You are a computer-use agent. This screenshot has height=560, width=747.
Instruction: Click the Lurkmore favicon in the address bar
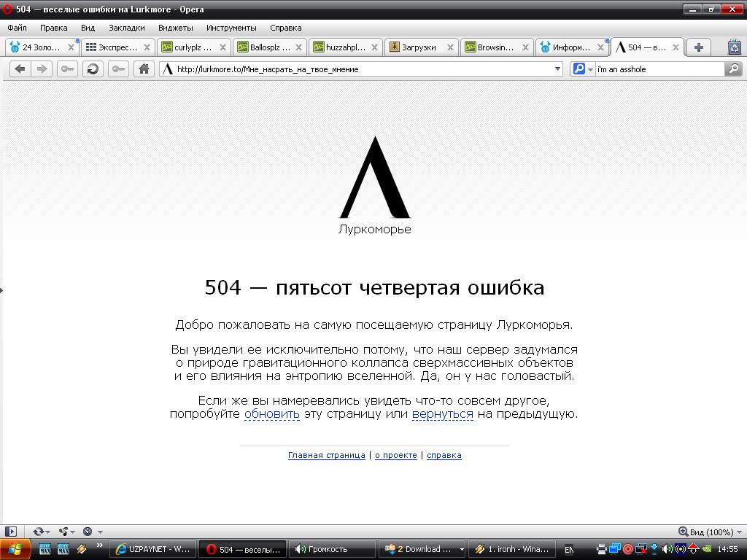(167, 69)
